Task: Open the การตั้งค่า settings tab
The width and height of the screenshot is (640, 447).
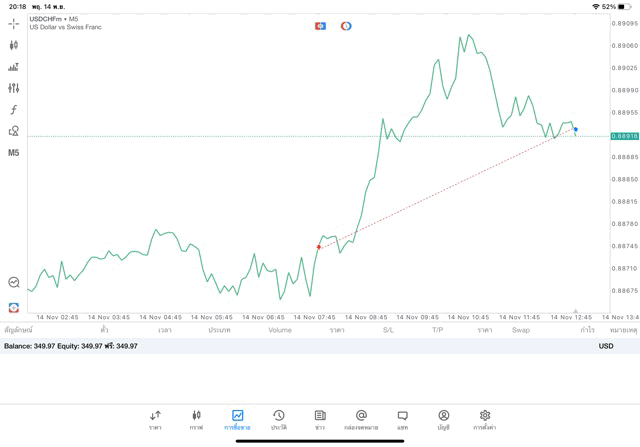Action: coord(485,419)
